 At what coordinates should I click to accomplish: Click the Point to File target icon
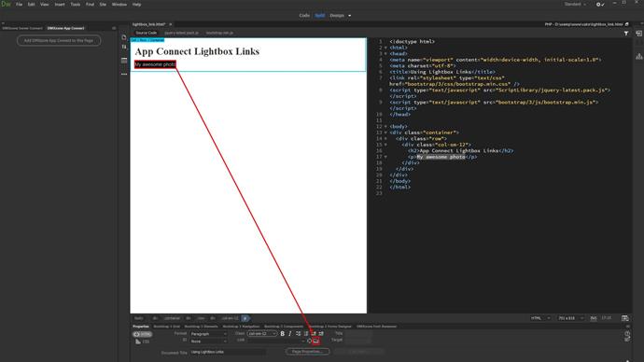click(x=309, y=341)
